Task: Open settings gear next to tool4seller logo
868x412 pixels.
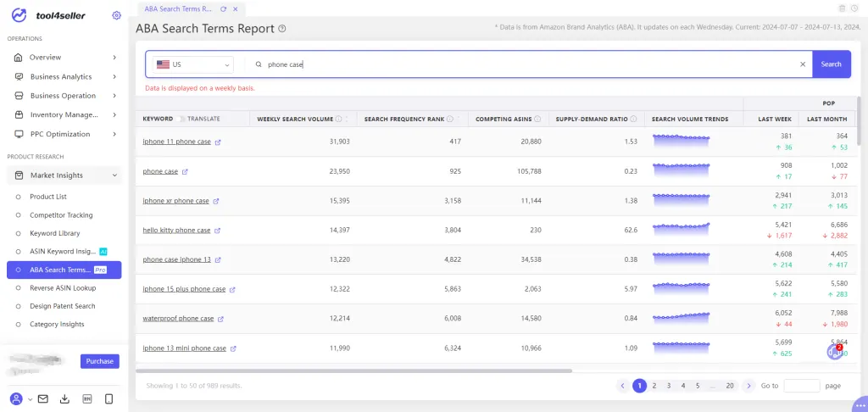Action: coord(116,15)
